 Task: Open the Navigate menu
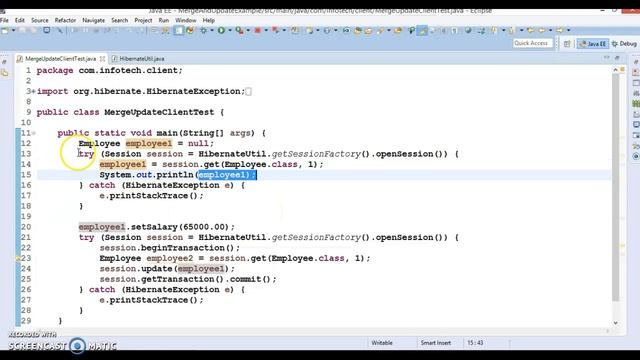(x=93, y=20)
